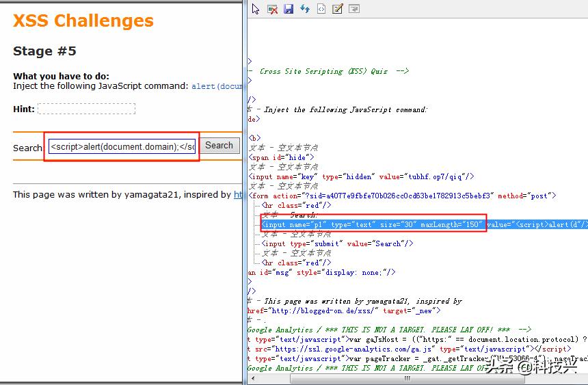Select the script node containing var gaJsHost
The height and width of the screenshot is (385, 588).
click(417, 339)
